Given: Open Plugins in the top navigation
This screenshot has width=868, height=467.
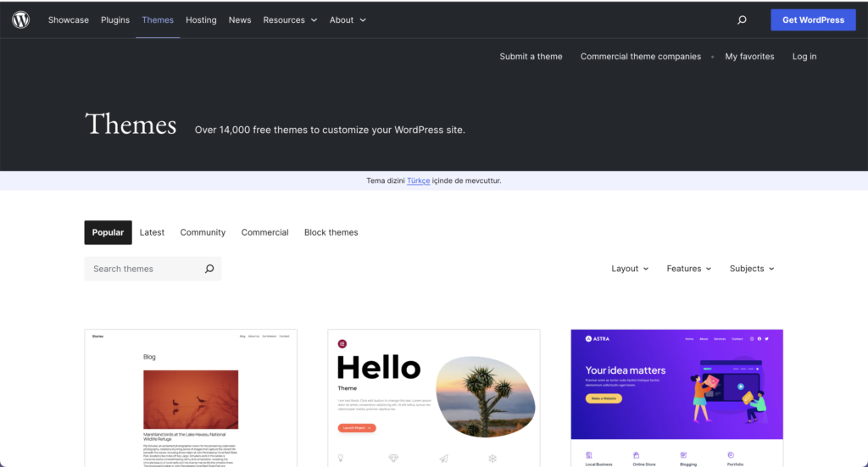Looking at the screenshot, I should [x=115, y=19].
